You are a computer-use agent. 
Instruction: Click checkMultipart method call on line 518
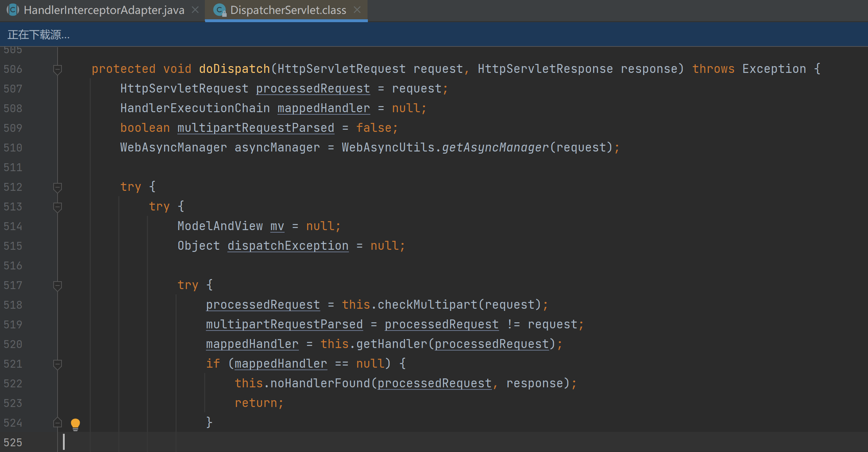427,304
